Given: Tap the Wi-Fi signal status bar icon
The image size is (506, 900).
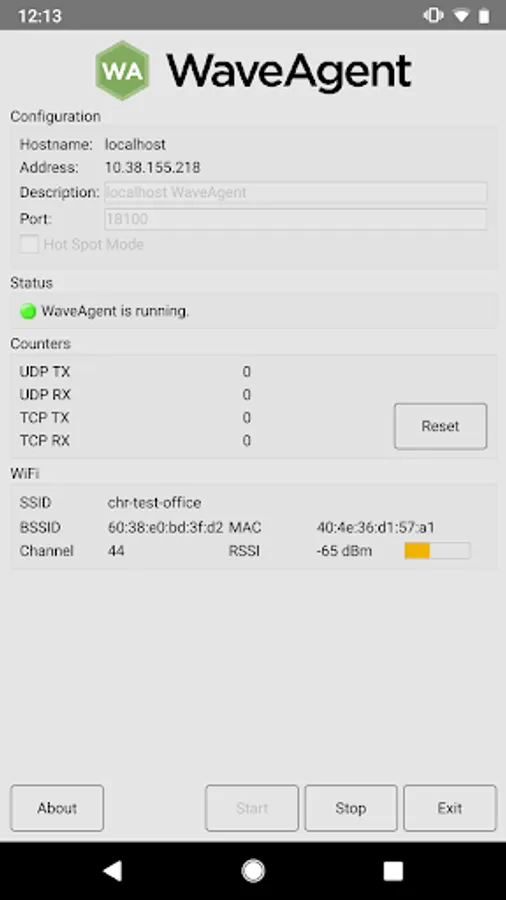Looking at the screenshot, I should tap(461, 15).
